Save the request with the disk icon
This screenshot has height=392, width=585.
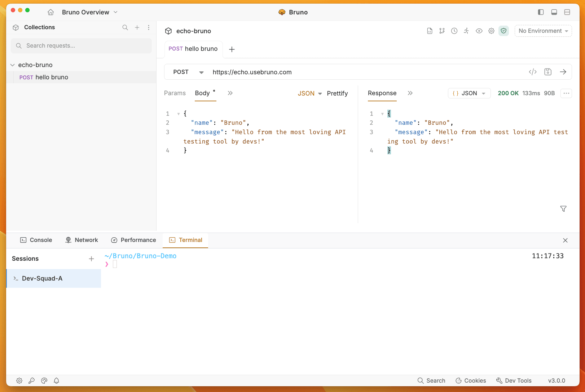548,72
